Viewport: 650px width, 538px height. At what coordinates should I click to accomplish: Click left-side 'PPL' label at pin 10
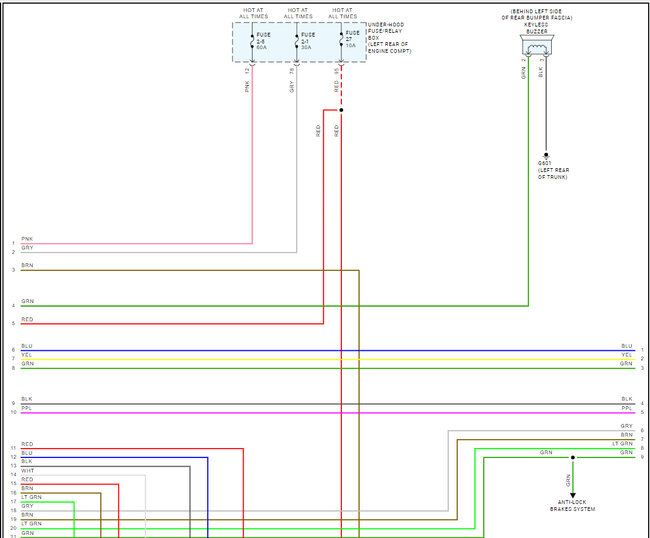[27, 408]
